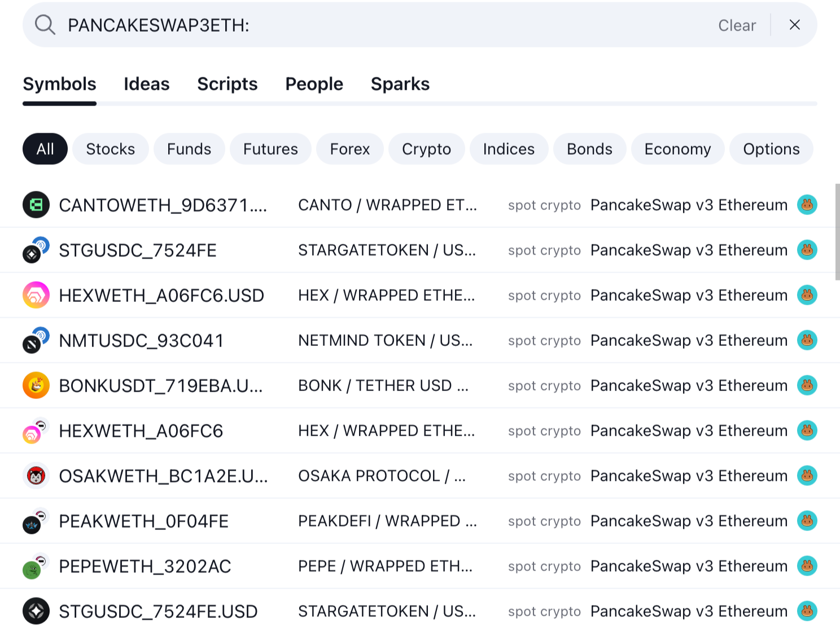Viewport: 840px width, 632px height.
Task: Click BONK / TETHER USD description
Action: tap(383, 385)
